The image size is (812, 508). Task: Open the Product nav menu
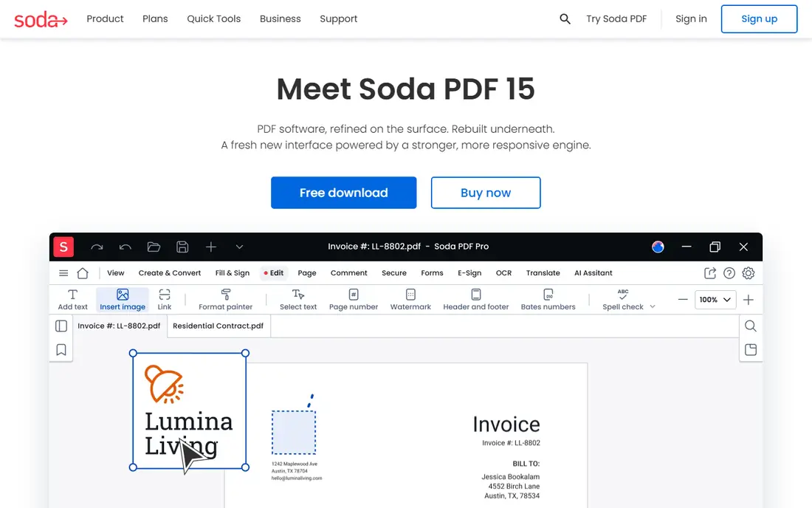[105, 19]
